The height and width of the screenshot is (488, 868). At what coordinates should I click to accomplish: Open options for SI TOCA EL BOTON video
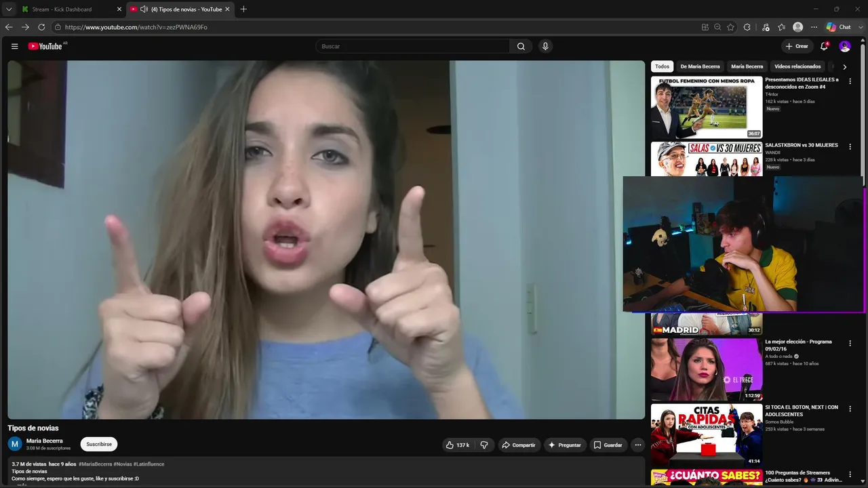point(850,409)
